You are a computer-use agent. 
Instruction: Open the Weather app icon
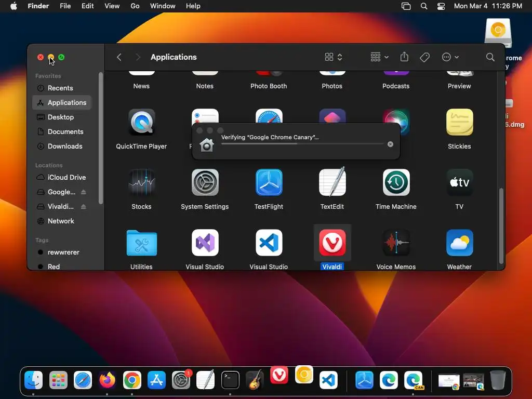(x=459, y=243)
